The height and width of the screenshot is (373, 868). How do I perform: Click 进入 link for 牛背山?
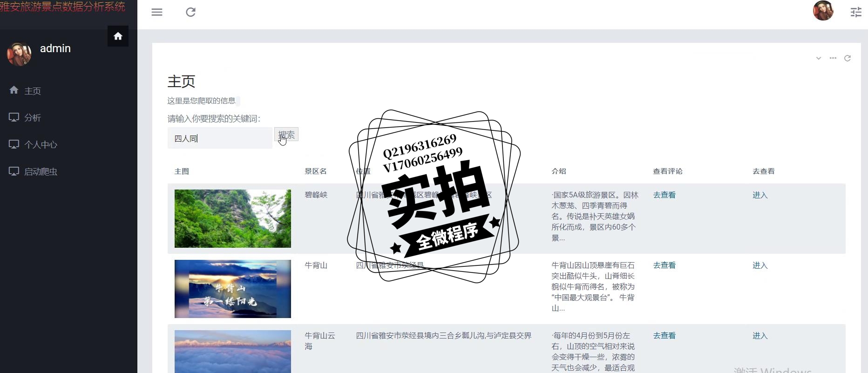tap(760, 265)
